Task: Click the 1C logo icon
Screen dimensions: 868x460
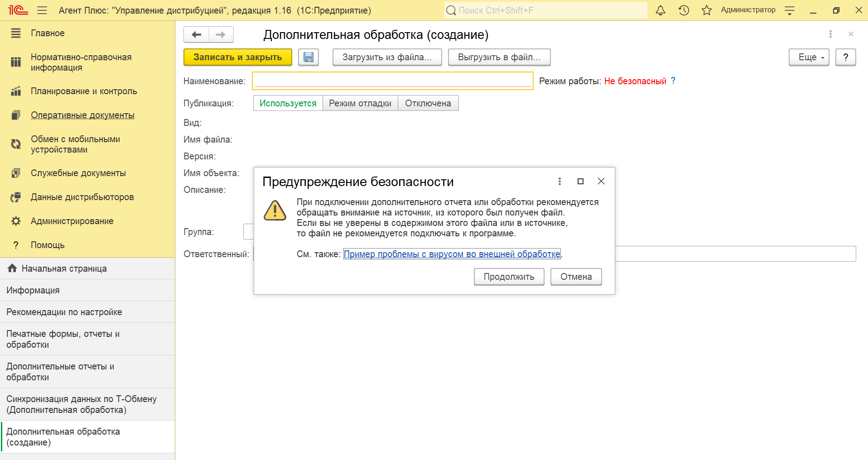Action: (x=18, y=10)
